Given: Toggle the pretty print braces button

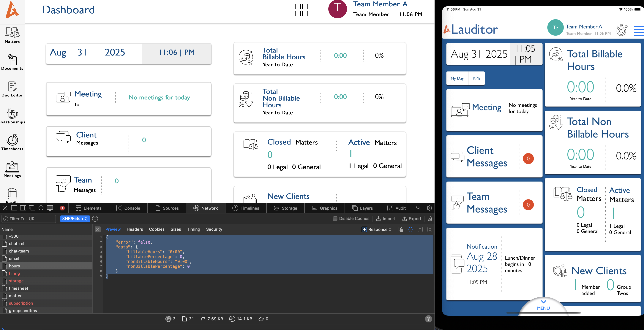Looking at the screenshot, I should 410,229.
